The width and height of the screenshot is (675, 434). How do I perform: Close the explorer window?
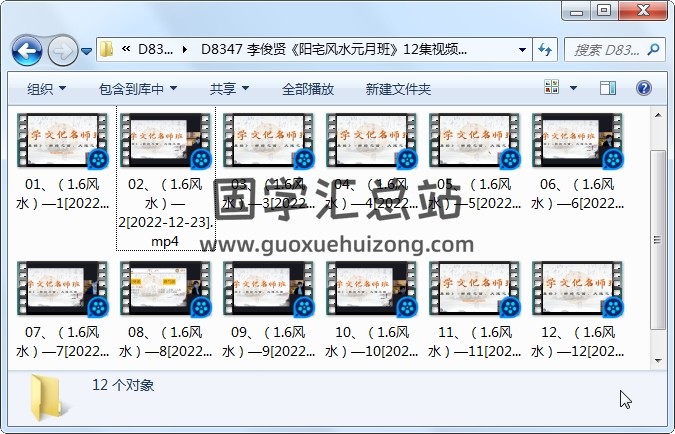643,11
